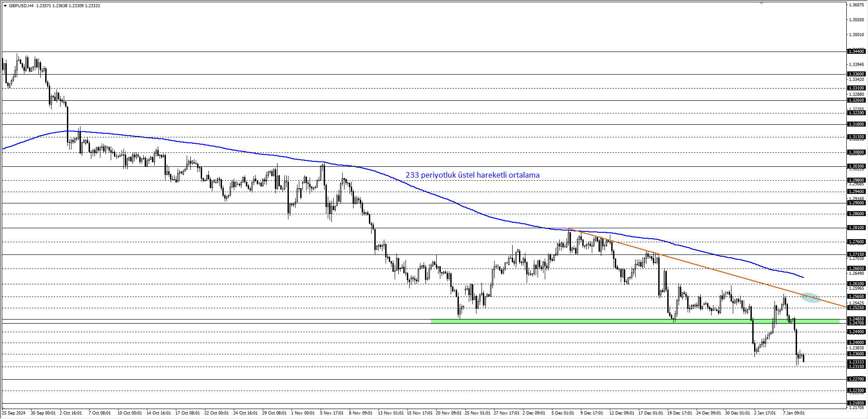Screen dimensions: 868x419
Task: Click the 1.30800 price level label
Action: click(856, 152)
